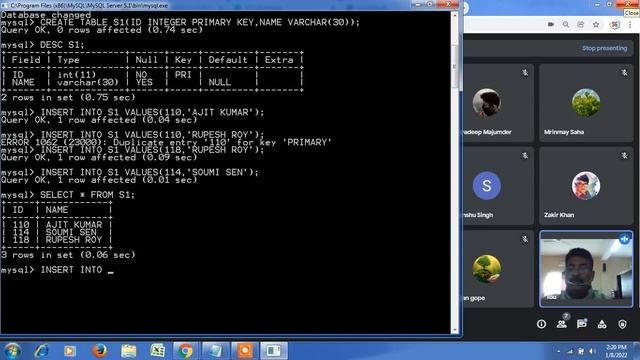
Task: Click the orange app icon in taskbar
Action: [244, 351]
